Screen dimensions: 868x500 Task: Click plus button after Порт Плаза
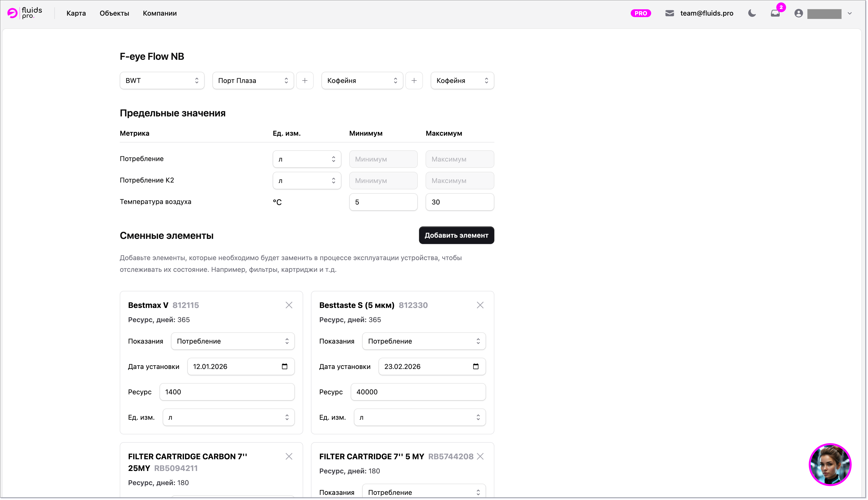click(x=304, y=80)
